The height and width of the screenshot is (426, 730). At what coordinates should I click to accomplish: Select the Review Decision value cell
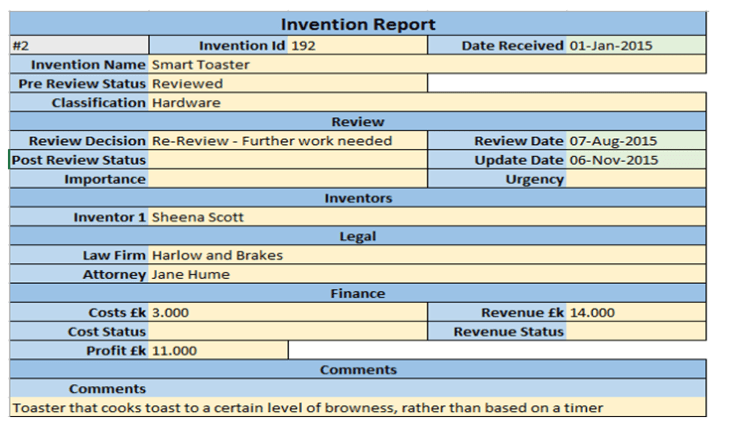(x=287, y=141)
